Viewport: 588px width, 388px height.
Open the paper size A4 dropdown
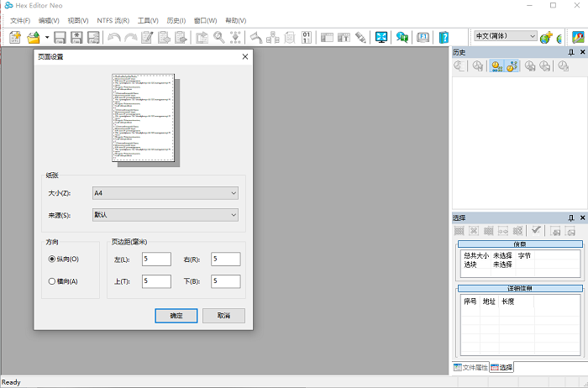(x=165, y=193)
